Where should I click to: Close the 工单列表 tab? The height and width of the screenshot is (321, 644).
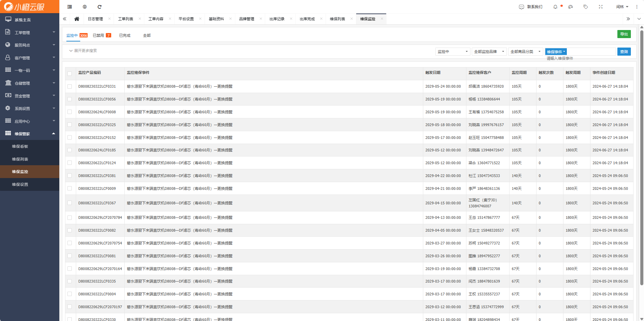(x=140, y=19)
